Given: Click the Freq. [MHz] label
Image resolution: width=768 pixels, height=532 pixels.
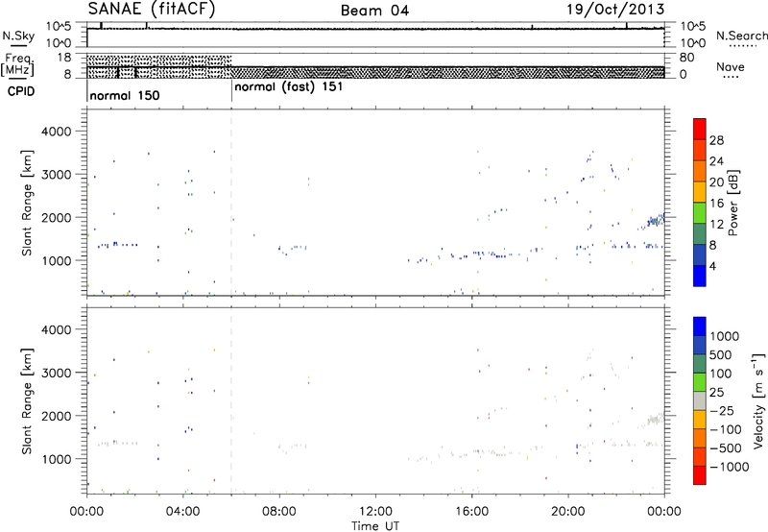Looking at the screenshot, I should point(17,64).
